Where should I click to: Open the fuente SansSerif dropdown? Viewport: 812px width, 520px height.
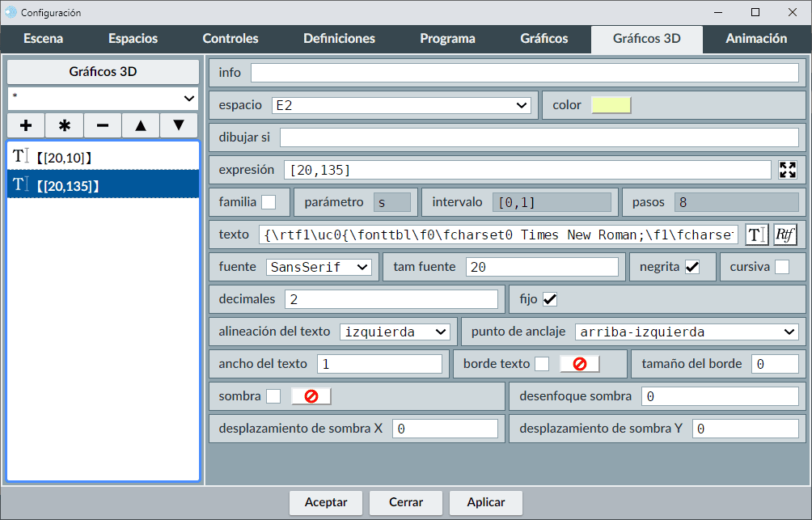(x=318, y=267)
